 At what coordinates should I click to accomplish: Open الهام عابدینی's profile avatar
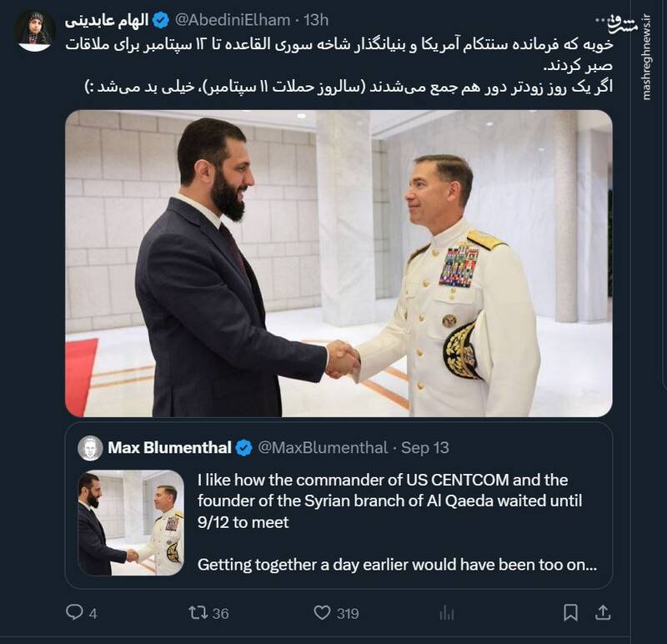click(x=31, y=24)
